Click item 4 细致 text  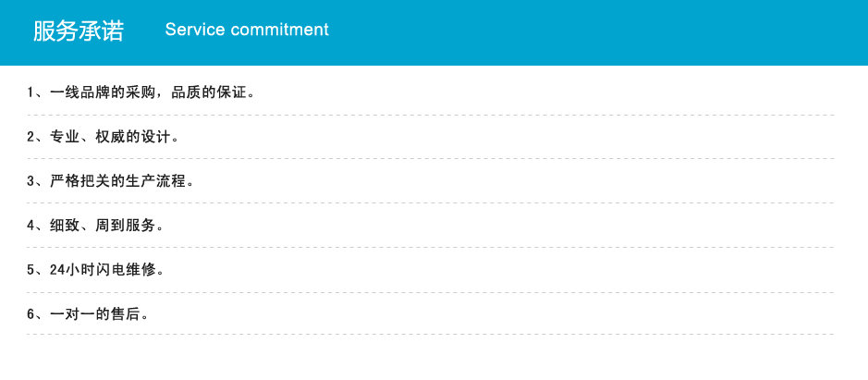coord(53,226)
